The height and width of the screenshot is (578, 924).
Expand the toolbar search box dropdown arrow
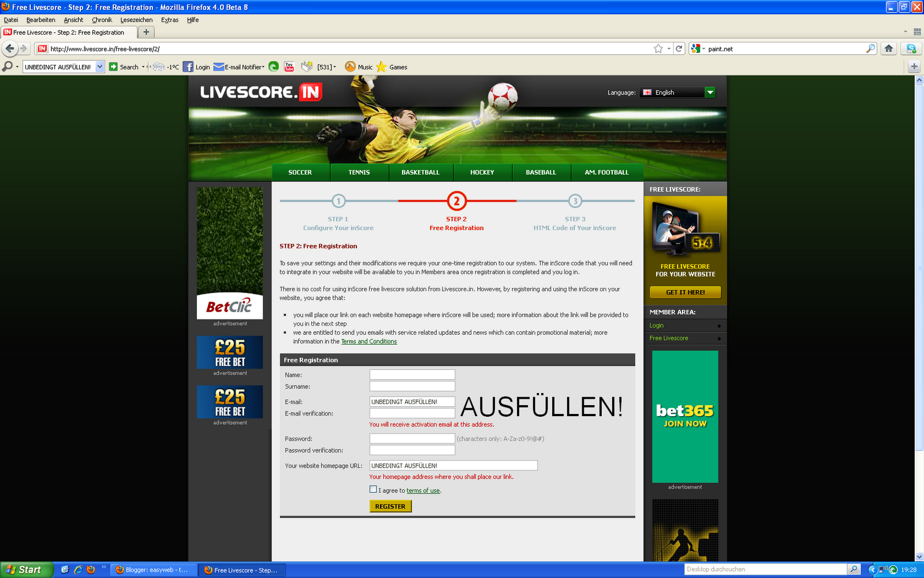pyautogui.click(x=100, y=67)
